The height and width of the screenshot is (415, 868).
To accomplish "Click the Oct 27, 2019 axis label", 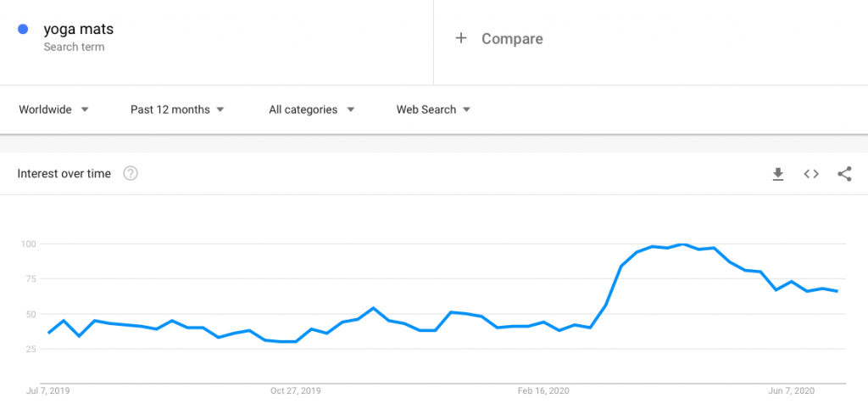I will click(296, 391).
